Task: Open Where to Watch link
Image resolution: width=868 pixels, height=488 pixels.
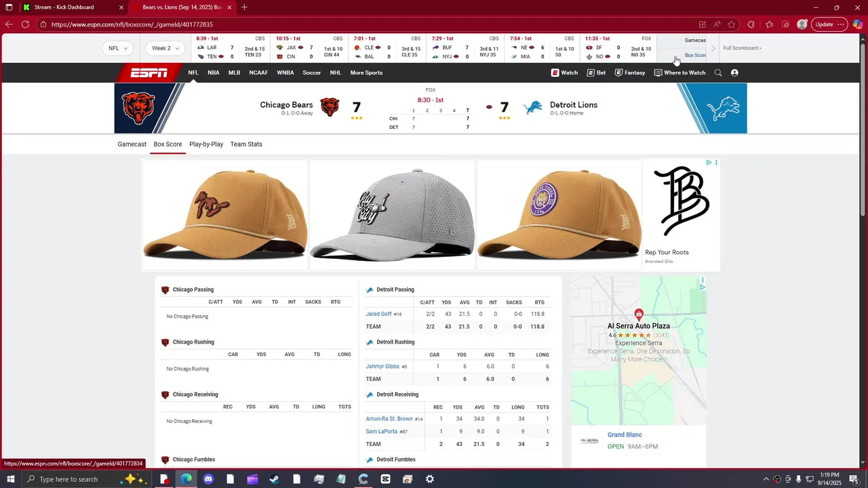Action: [x=679, y=73]
